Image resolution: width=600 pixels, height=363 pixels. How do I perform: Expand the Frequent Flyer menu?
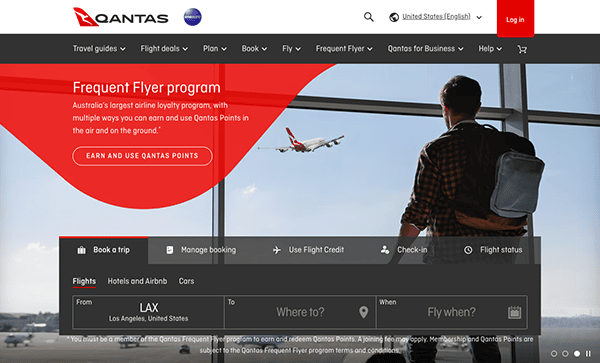(x=344, y=49)
